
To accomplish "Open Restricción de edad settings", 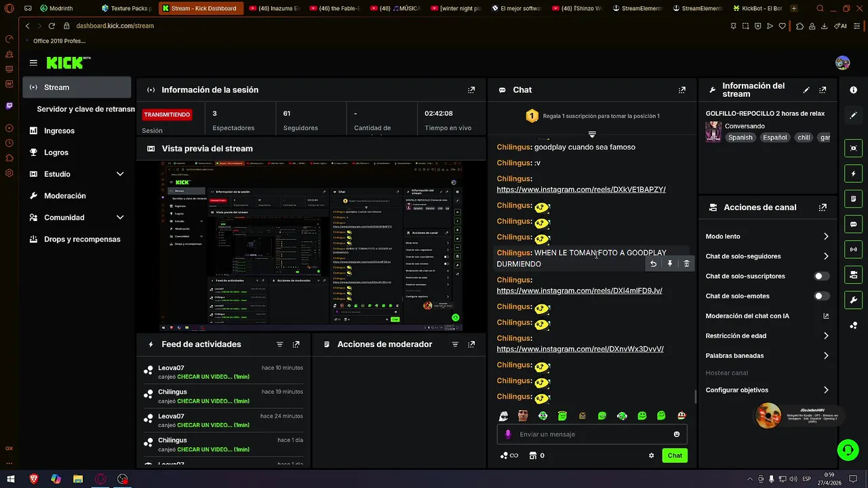I will 768,336.
